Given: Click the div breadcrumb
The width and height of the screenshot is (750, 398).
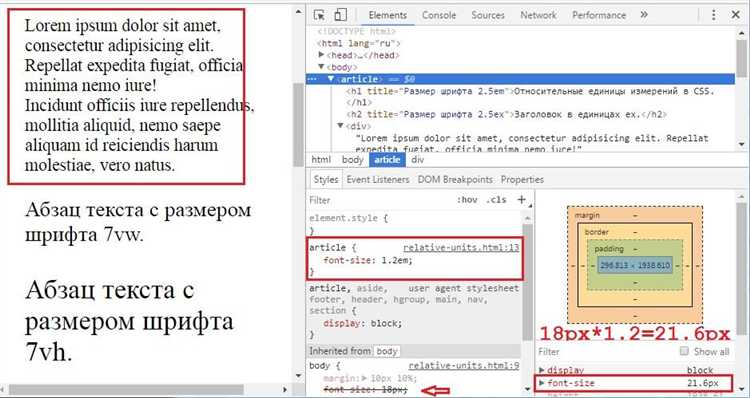Looking at the screenshot, I should click(418, 160).
